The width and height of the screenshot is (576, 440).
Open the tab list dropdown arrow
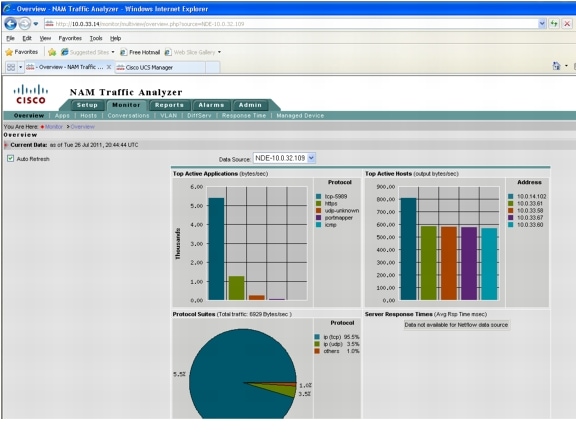(21, 67)
